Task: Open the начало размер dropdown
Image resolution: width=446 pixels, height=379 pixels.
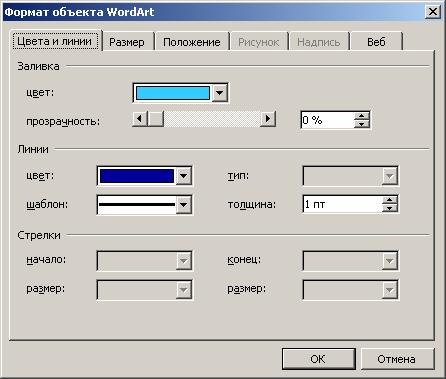Action: click(144, 289)
